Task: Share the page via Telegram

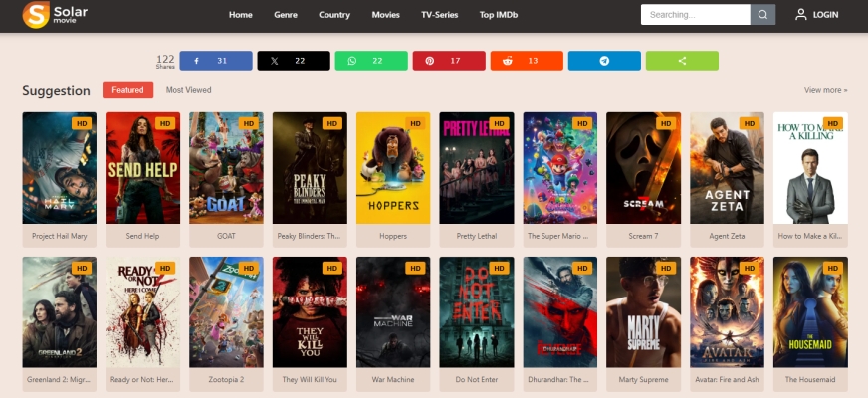Action: coord(603,61)
